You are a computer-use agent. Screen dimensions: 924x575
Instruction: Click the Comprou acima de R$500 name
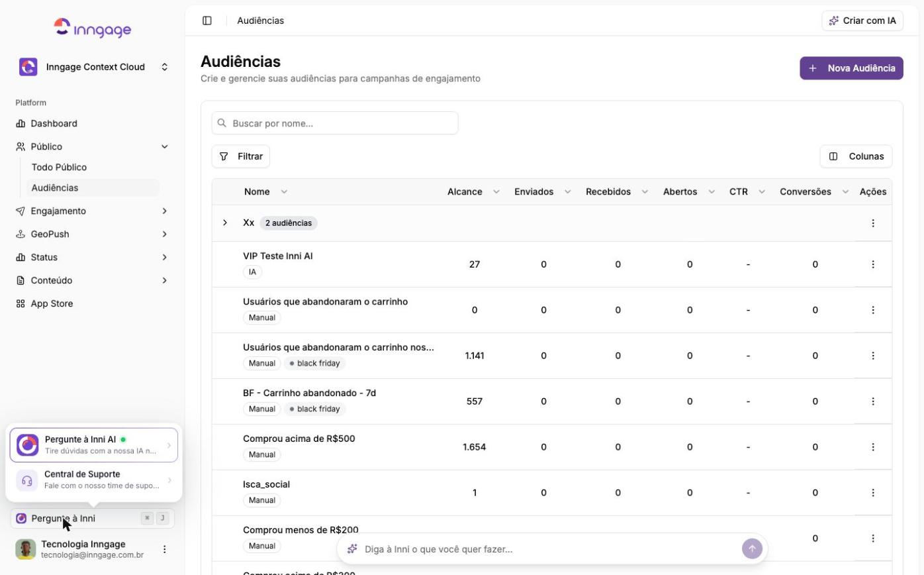click(299, 439)
